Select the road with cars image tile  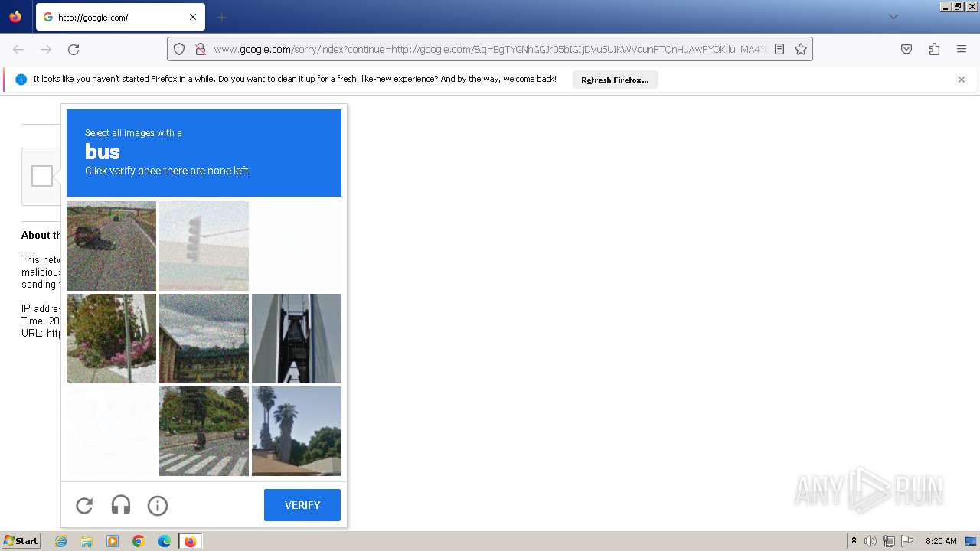[x=111, y=246]
